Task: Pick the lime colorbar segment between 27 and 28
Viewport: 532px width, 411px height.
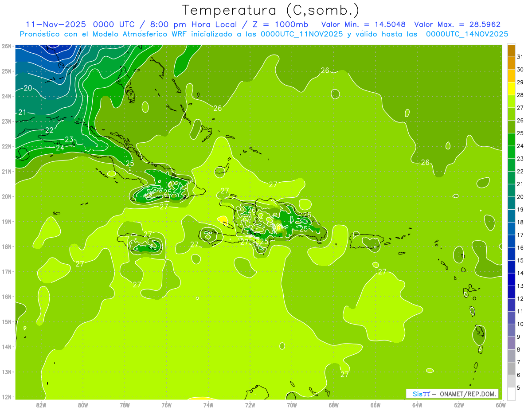Action: click(x=511, y=102)
